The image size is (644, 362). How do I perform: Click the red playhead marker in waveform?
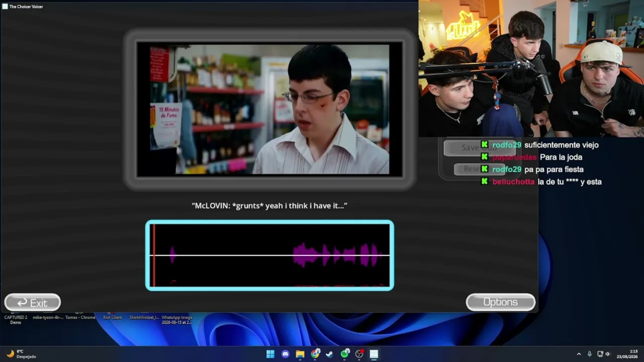click(153, 255)
